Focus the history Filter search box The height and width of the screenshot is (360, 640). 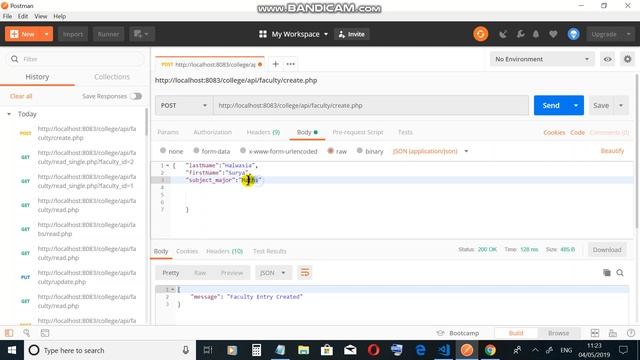[x=76, y=59]
